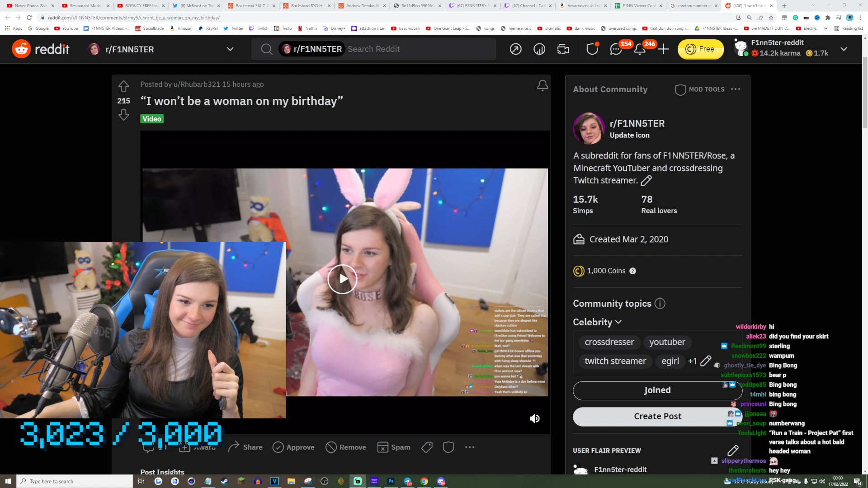Expand the user account menu chevron

[844, 49]
